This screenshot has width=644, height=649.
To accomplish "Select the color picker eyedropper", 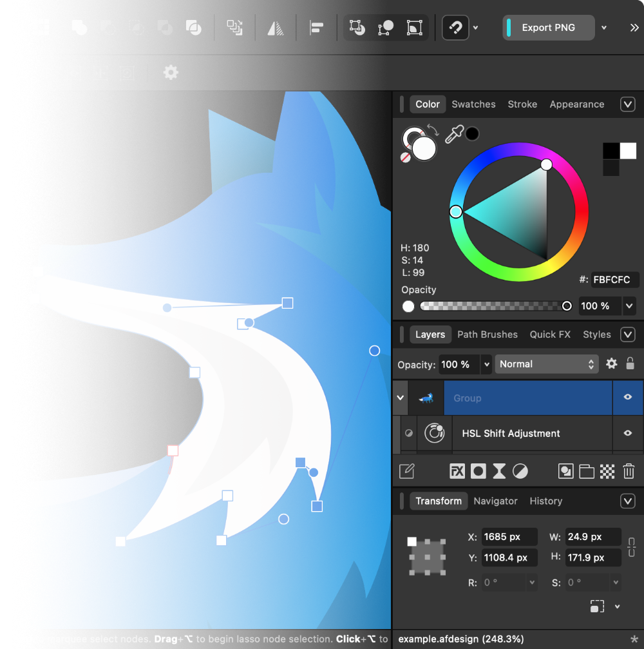I will (454, 135).
